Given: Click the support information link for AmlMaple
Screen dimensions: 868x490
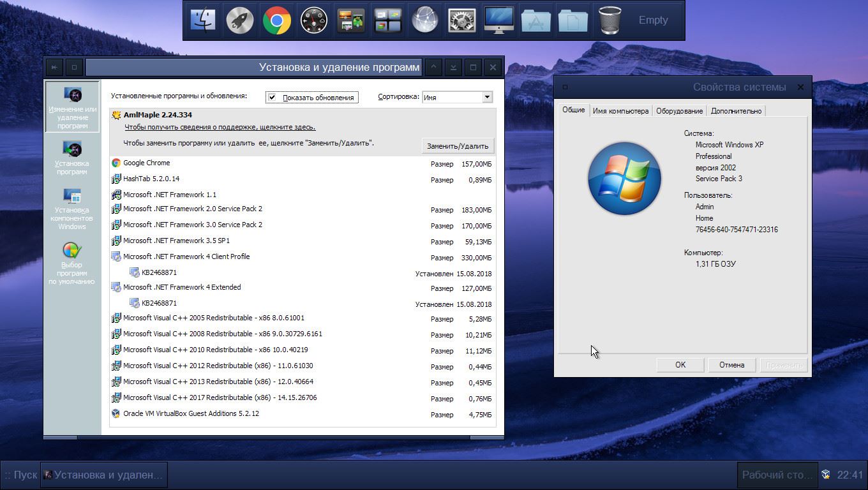Looking at the screenshot, I should (220, 127).
